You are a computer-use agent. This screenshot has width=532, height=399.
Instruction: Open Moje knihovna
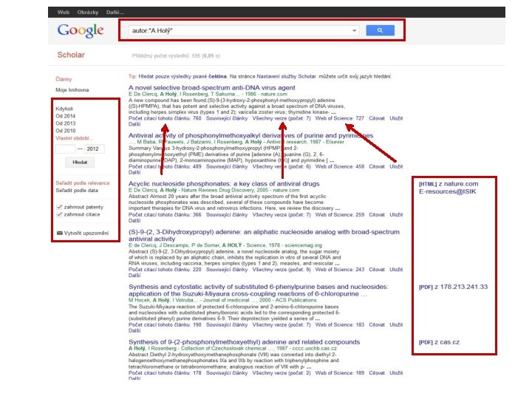tap(72, 90)
